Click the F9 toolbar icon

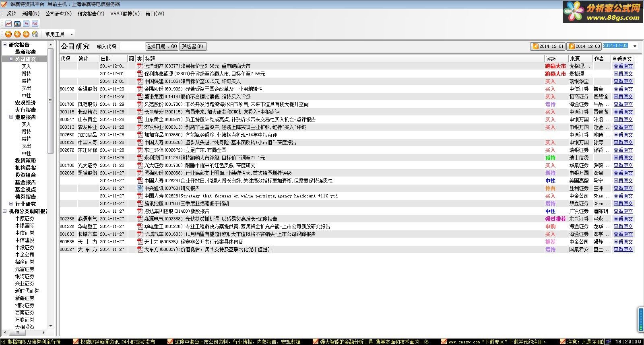[x=26, y=24]
